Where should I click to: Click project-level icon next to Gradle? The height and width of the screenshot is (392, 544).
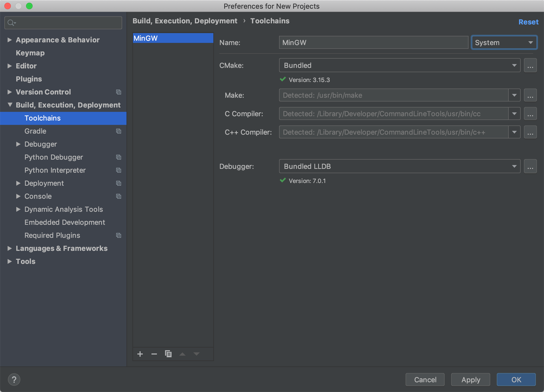(119, 131)
